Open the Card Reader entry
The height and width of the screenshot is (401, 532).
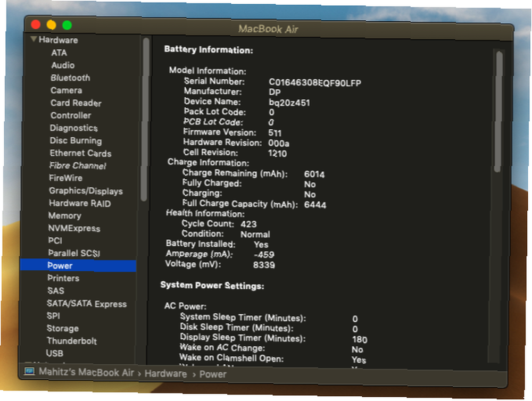click(x=76, y=103)
